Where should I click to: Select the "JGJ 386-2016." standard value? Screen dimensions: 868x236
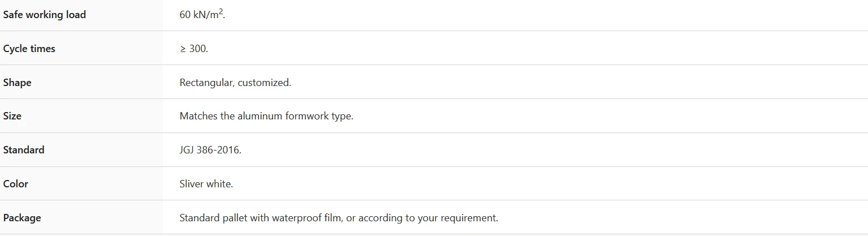[210, 150]
